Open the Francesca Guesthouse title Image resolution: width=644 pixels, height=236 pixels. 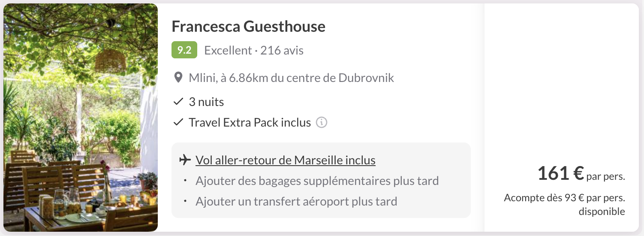coord(249,27)
